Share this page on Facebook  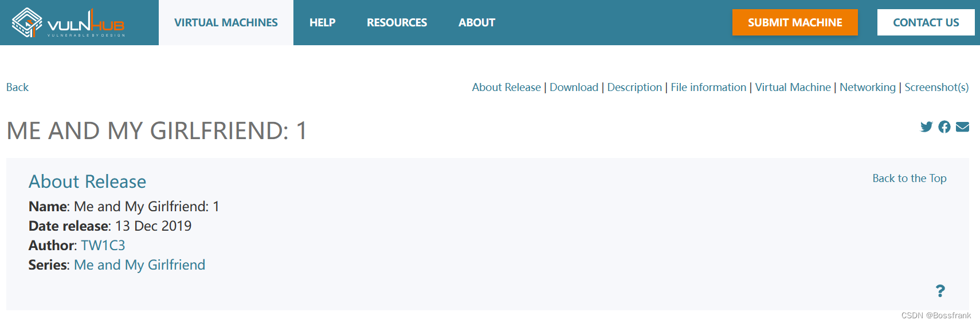(944, 127)
